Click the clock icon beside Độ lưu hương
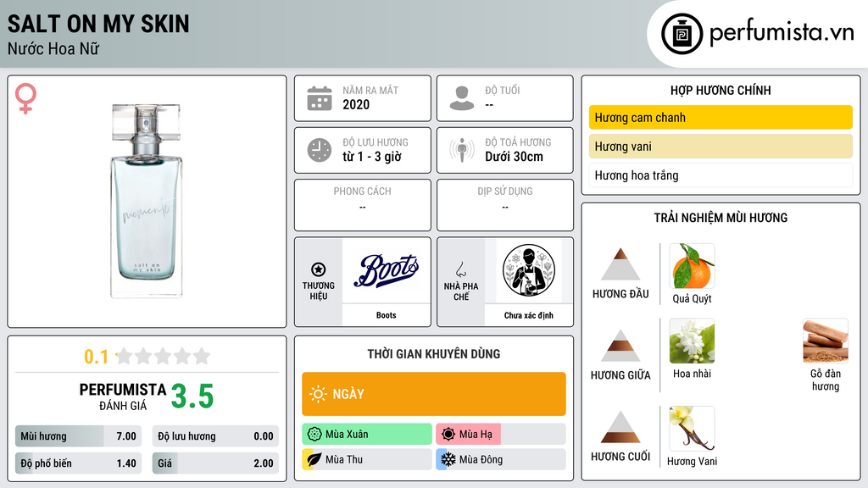This screenshot has height=488, width=868. [x=320, y=150]
